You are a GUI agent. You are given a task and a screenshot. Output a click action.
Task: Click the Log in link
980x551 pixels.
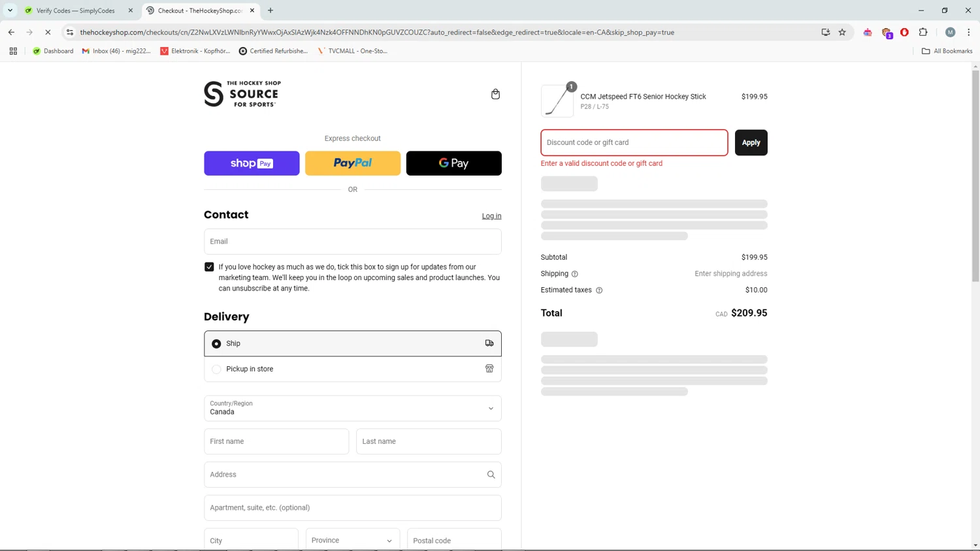491,216
